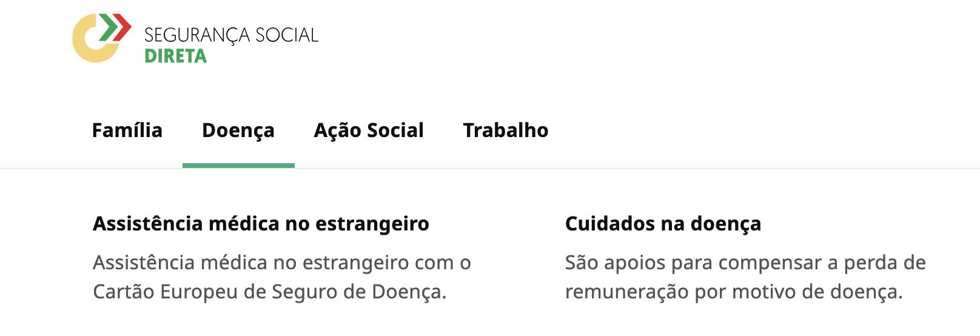
Task: Click the green chevron in the logo
Action: tap(109, 28)
